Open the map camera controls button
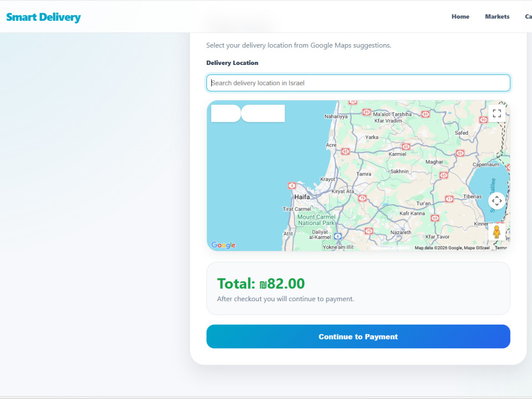This screenshot has height=399, width=532. (497, 201)
